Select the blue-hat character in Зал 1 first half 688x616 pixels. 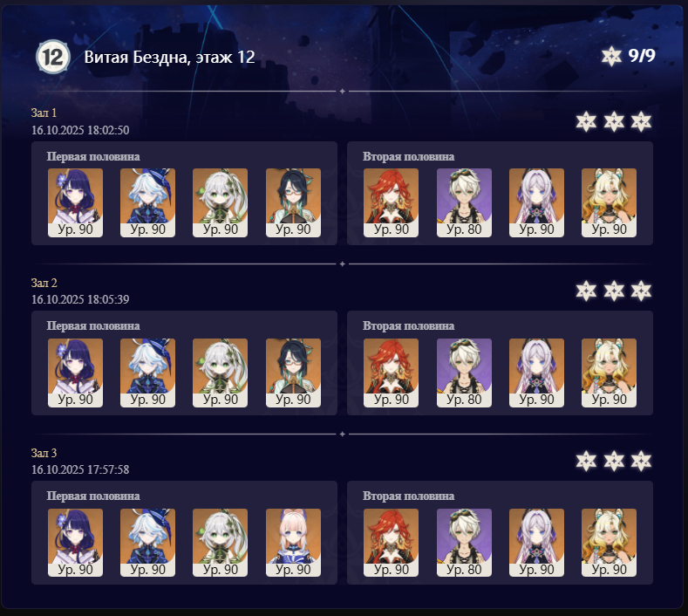[x=148, y=202]
